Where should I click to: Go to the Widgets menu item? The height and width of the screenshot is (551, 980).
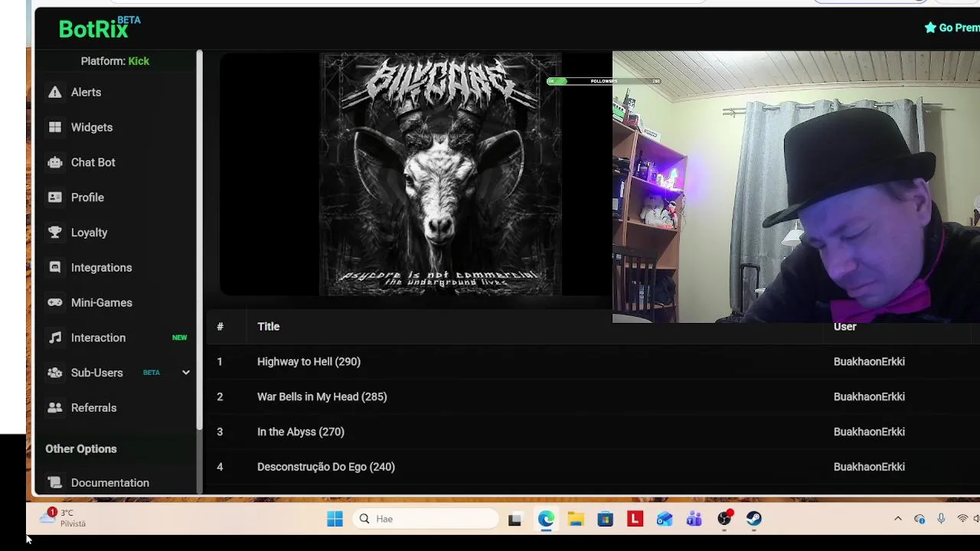[x=92, y=127]
